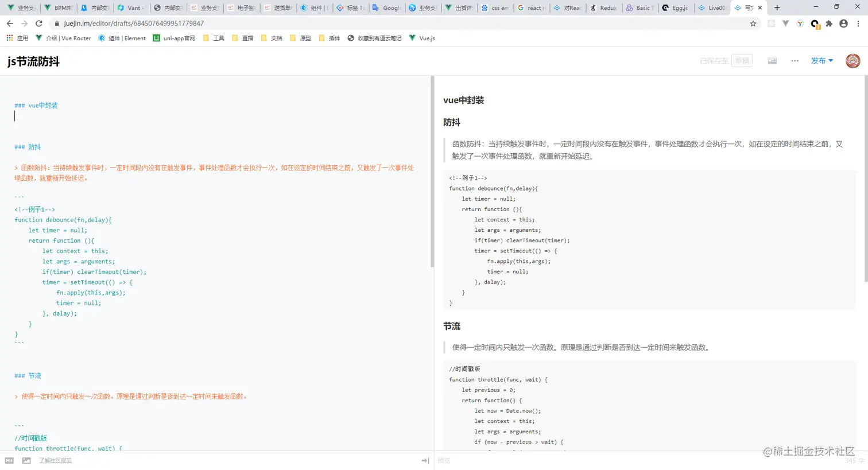Switch to the 标签 Ta browser tab

351,8
